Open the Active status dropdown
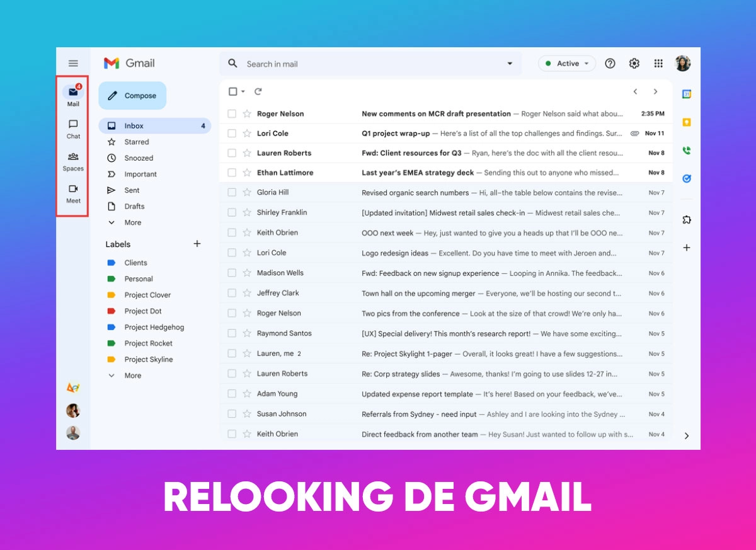Screen dimensions: 756x550 coord(567,64)
